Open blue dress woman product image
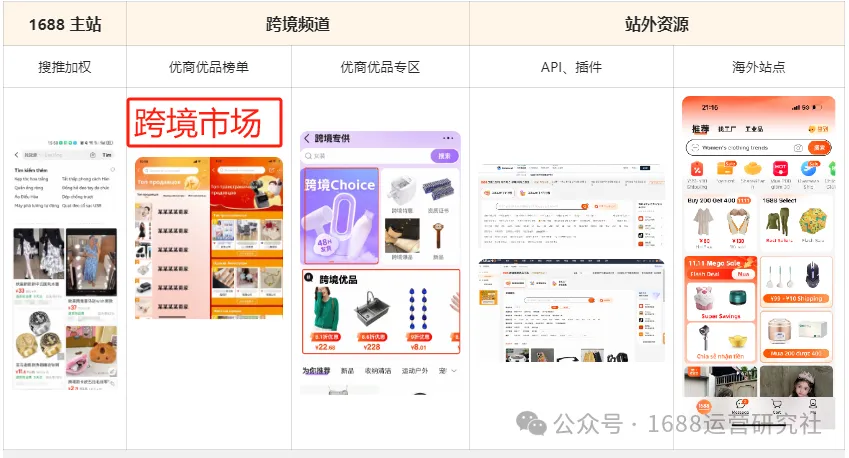Viewport: 849px width, 458px height. [92, 261]
